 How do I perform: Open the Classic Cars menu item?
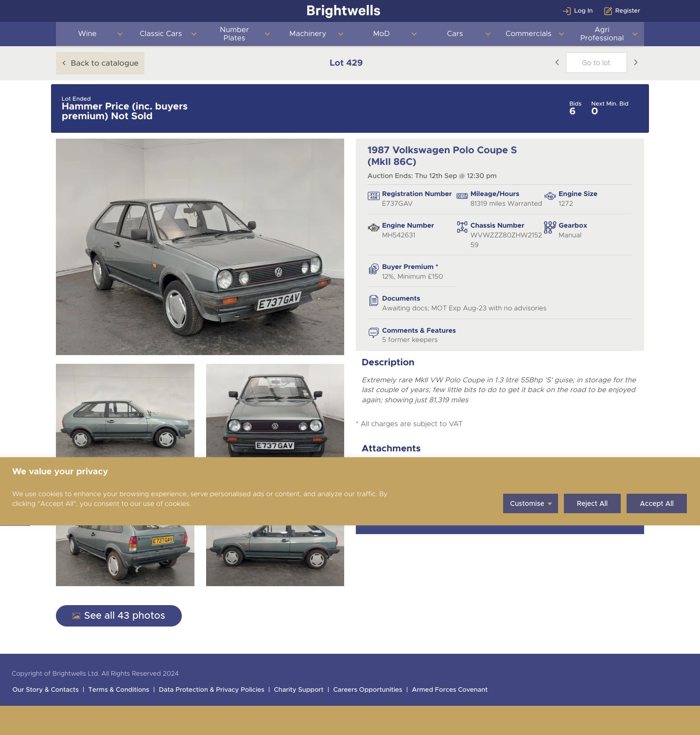point(161,34)
